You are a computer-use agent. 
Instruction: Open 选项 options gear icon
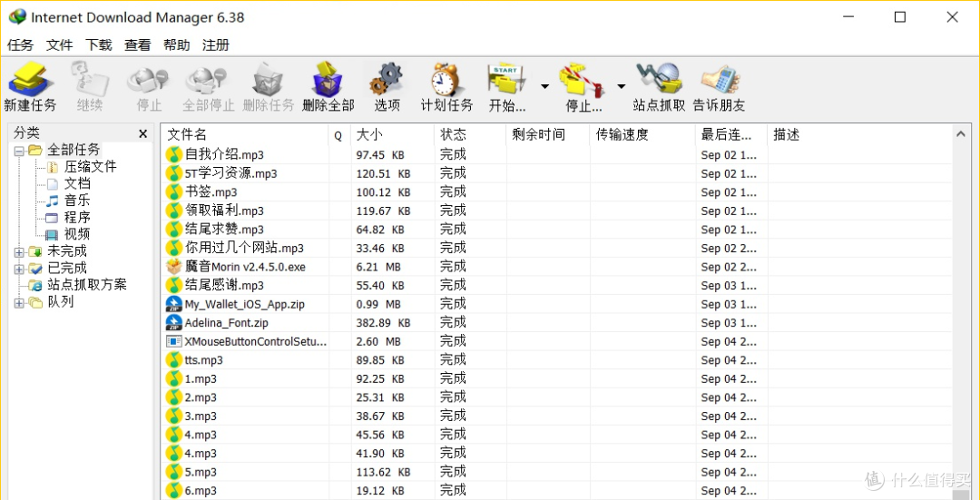pyautogui.click(x=387, y=79)
